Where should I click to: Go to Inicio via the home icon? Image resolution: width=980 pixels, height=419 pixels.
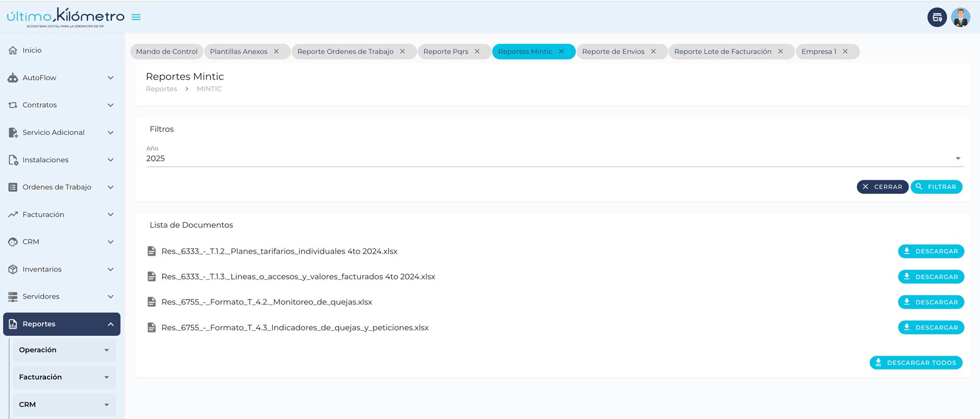pyautogui.click(x=13, y=51)
